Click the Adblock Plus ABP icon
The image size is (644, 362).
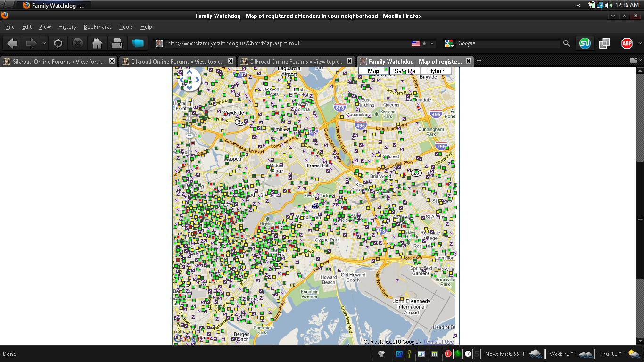[627, 43]
